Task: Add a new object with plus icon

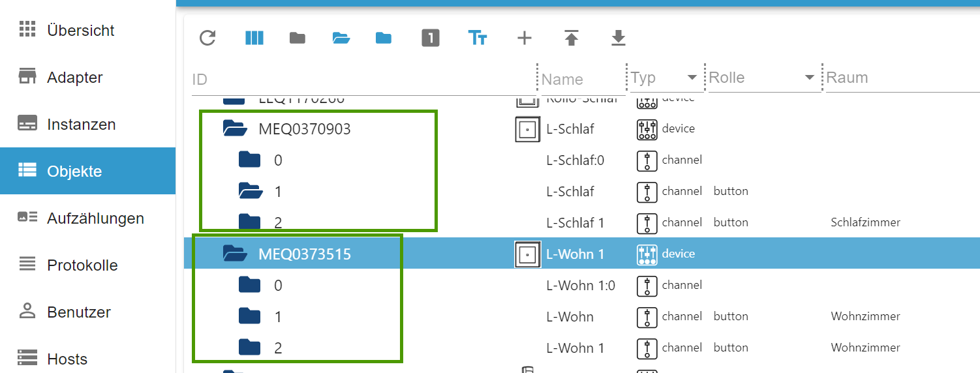Action: pyautogui.click(x=525, y=38)
